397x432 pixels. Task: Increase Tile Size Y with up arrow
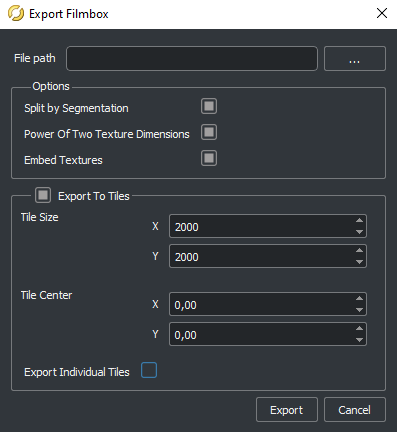[x=359, y=250]
